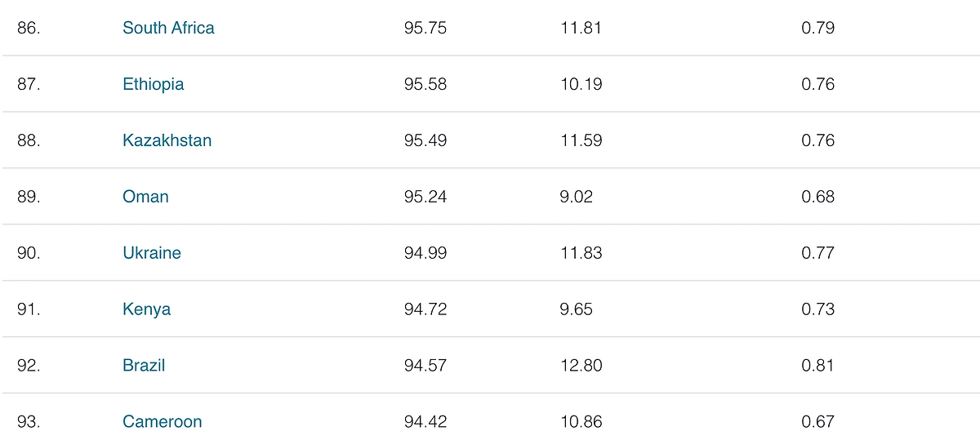Click Ukraine's 94.99 score

coord(425,253)
